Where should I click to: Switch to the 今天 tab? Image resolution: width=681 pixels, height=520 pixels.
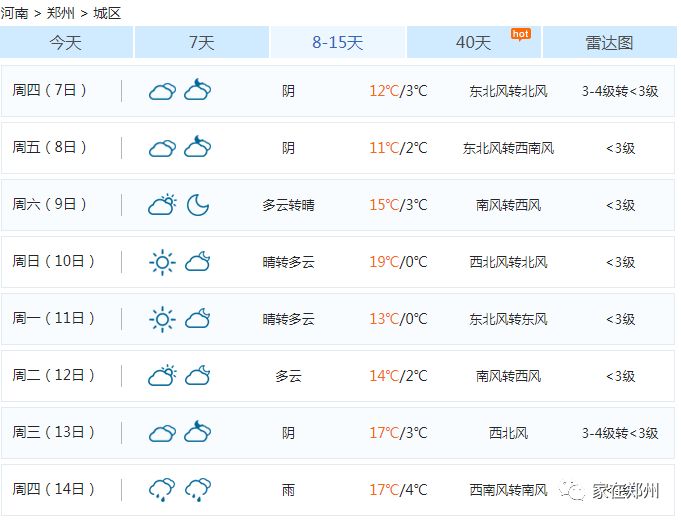66,42
